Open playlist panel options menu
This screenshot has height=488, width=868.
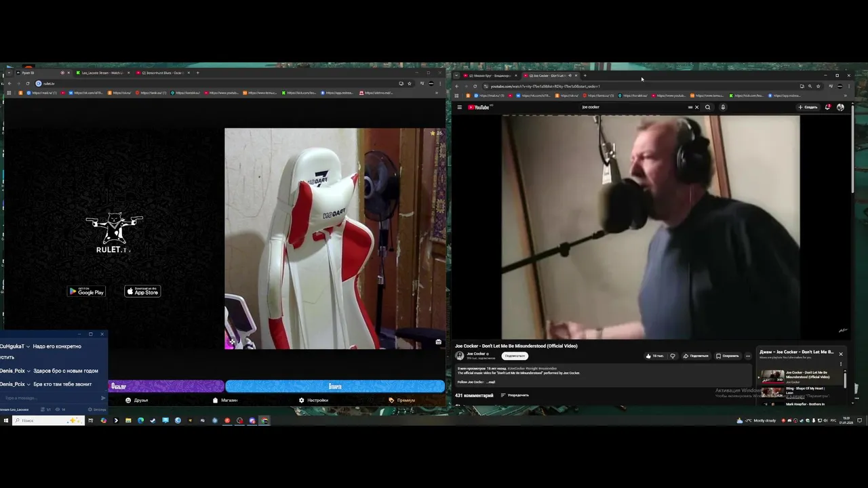[841, 364]
